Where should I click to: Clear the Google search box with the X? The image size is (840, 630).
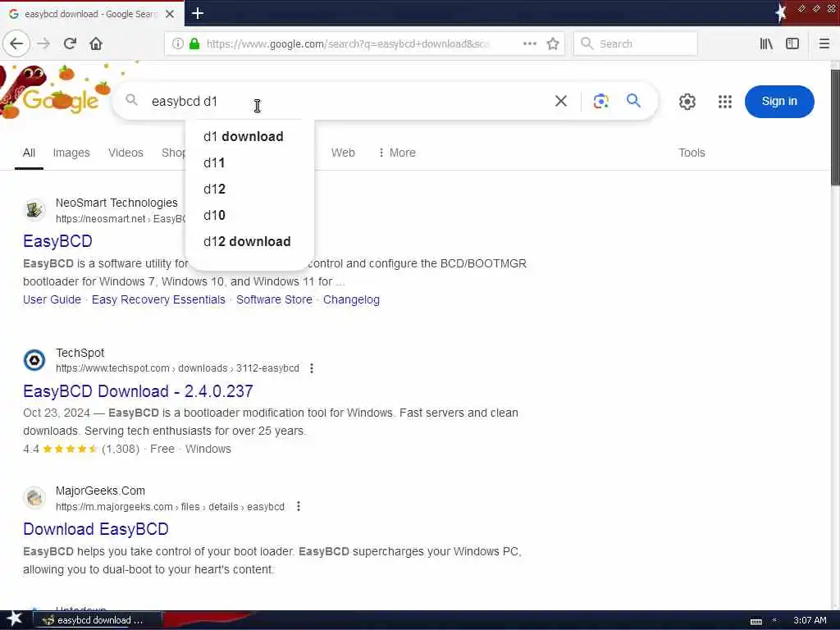561,101
